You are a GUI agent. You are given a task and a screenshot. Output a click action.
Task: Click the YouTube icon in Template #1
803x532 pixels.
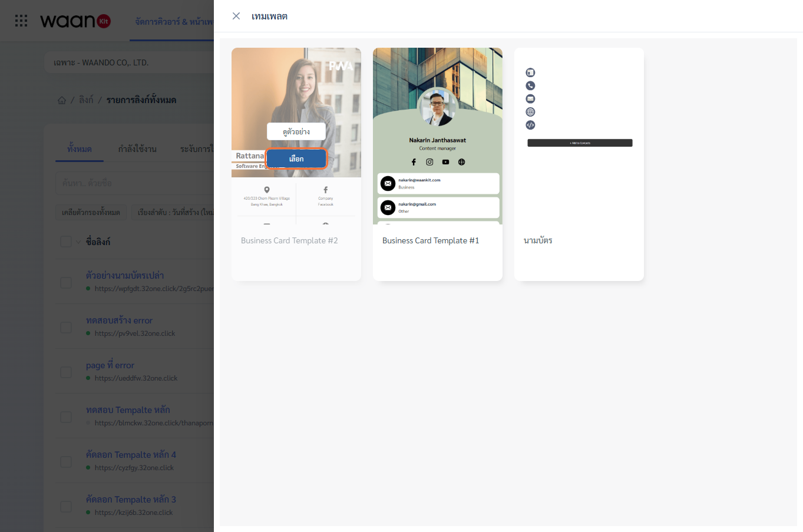click(445, 162)
